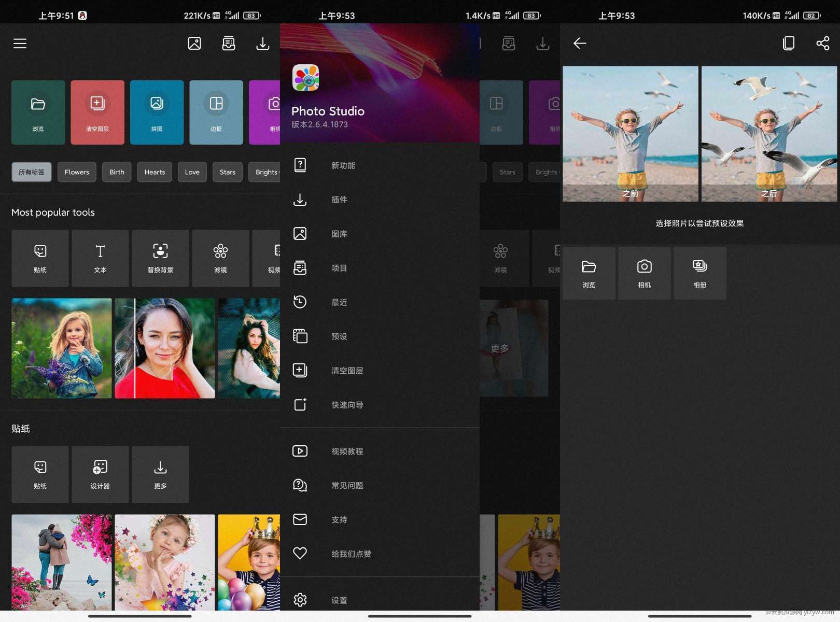Tap the 清空图层 red tile
Image resolution: width=840 pixels, height=622 pixels.
click(97, 112)
